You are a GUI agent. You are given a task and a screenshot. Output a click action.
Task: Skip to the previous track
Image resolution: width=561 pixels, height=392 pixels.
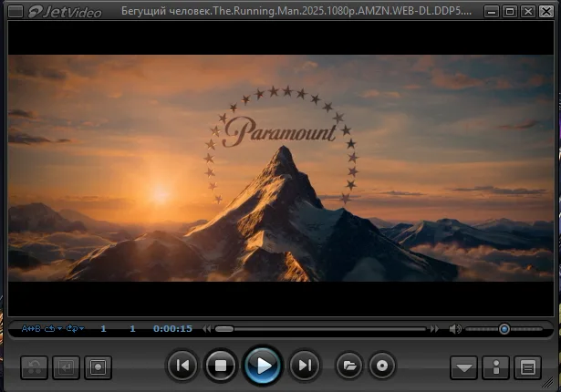tap(182, 366)
